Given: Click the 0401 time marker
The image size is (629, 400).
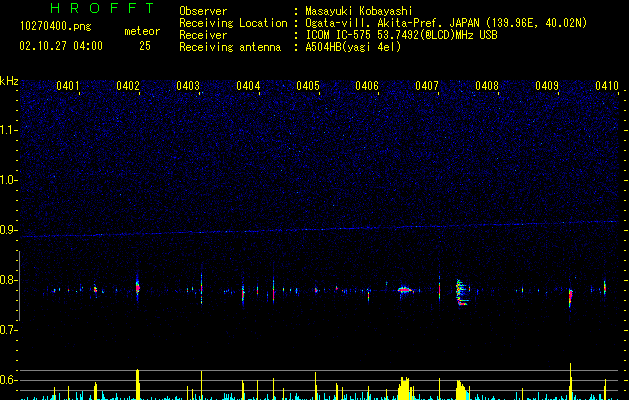Looking at the screenshot, I should [x=67, y=86].
